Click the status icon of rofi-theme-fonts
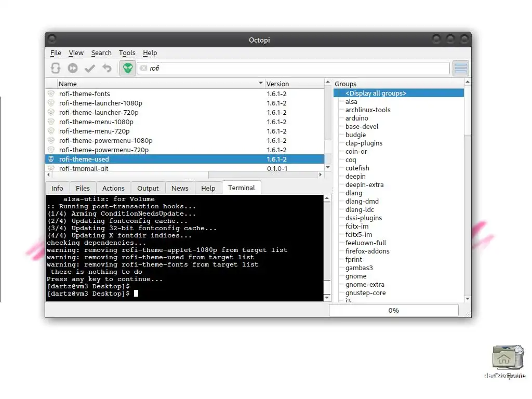The height and width of the screenshot is (399, 532). (x=51, y=94)
